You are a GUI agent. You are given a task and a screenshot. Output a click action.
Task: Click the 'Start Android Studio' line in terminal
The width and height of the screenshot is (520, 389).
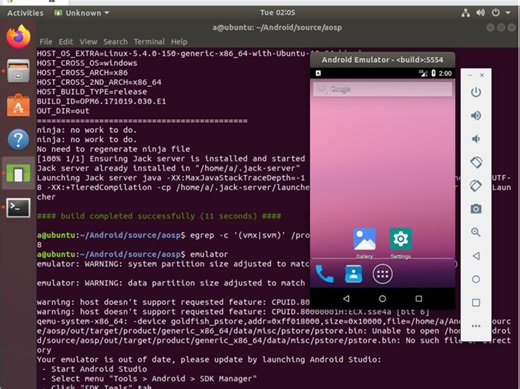(x=99, y=369)
